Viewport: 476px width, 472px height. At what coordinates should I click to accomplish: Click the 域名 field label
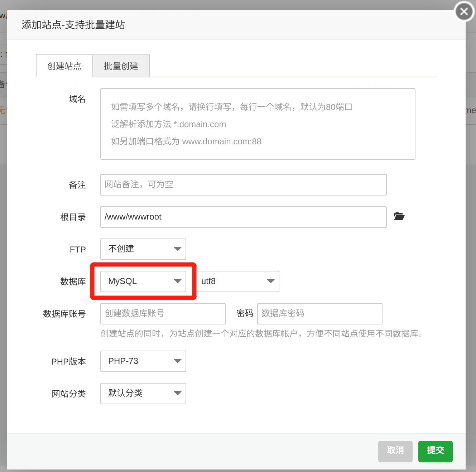click(x=77, y=99)
